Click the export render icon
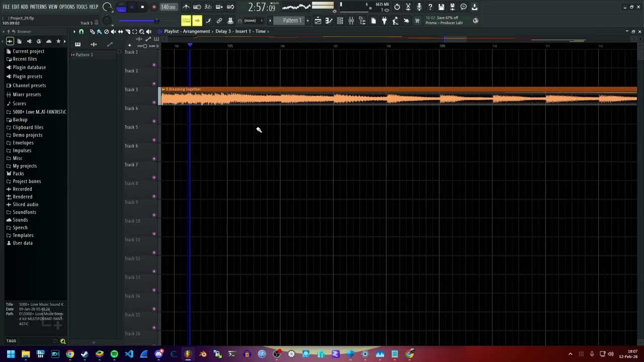Screen dimensions: 644x362 pyautogui.click(x=452, y=7)
